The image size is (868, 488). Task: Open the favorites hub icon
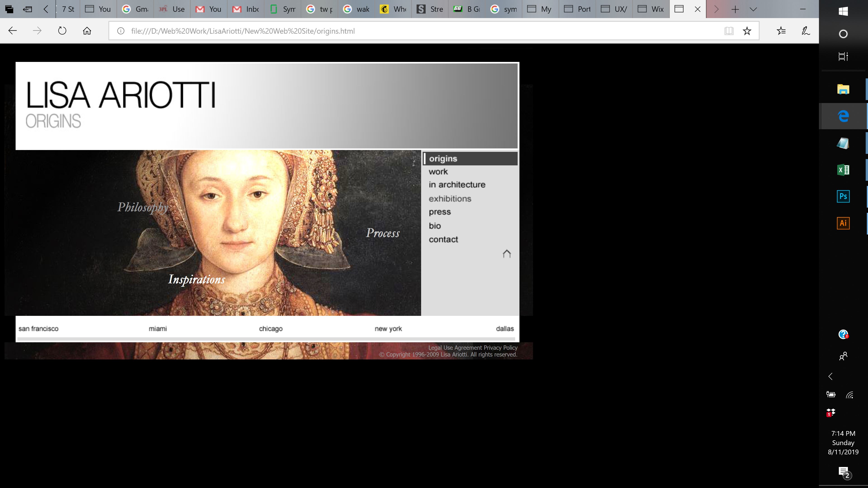pyautogui.click(x=781, y=31)
